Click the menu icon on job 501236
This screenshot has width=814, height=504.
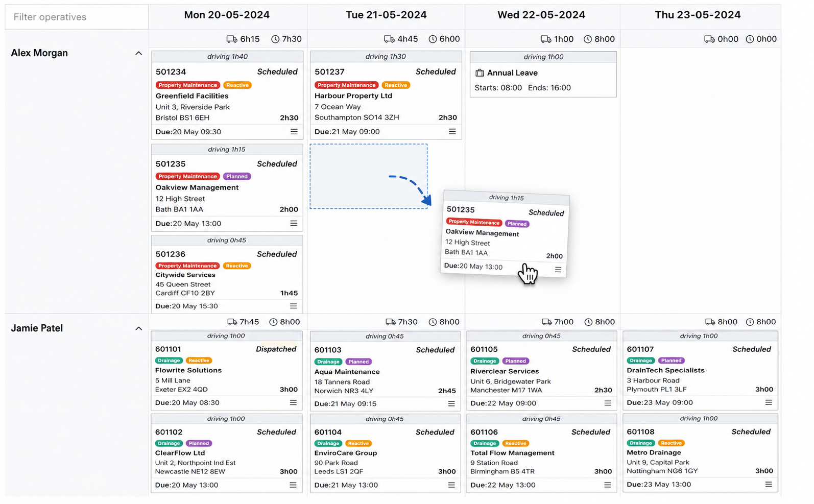click(294, 306)
